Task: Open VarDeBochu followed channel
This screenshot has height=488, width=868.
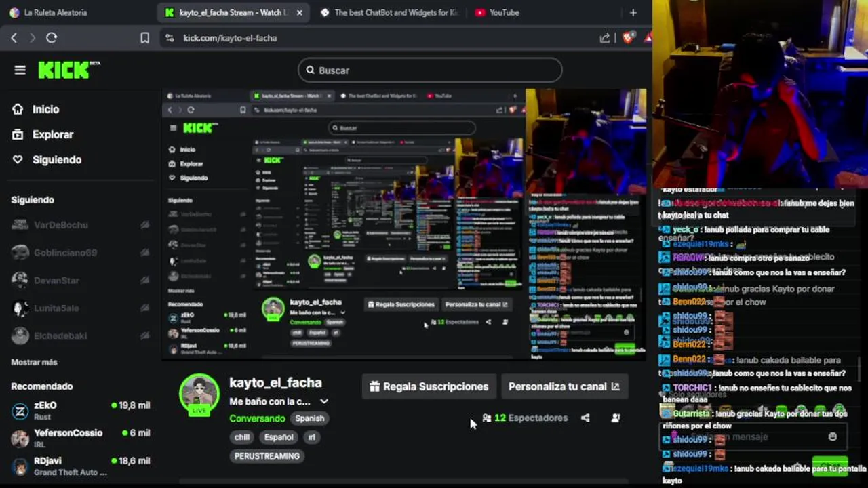Action: (x=61, y=225)
